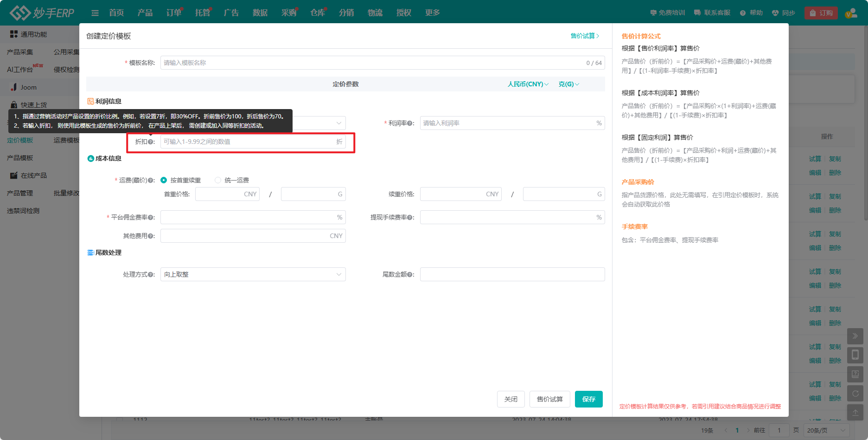The height and width of the screenshot is (440, 868).
Task: Click the 妙手ERP logo
Action: pos(42,13)
